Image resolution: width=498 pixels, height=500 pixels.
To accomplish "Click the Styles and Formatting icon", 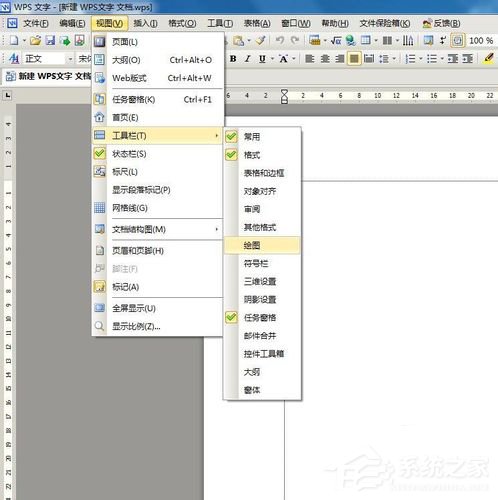I will tap(14, 59).
